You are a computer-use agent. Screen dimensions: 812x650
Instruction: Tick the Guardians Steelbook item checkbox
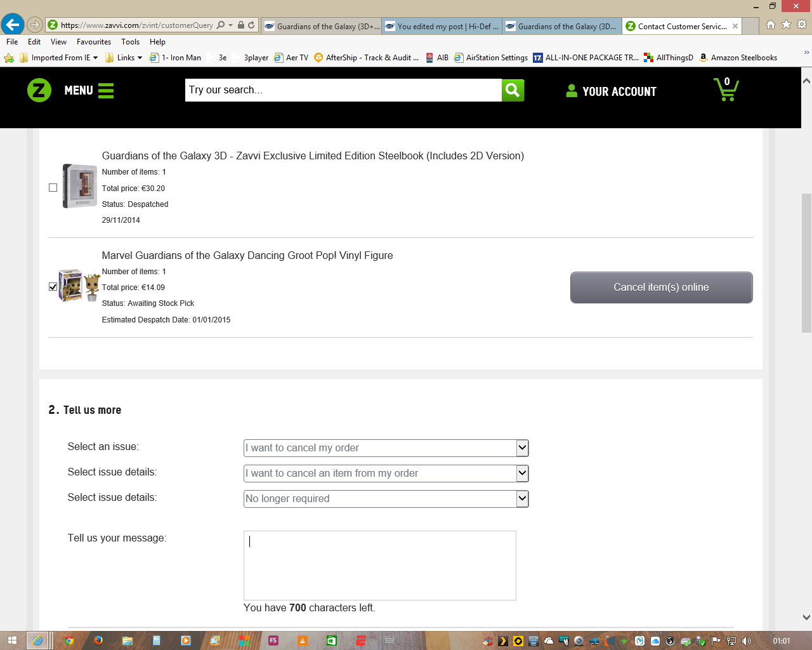(53, 187)
